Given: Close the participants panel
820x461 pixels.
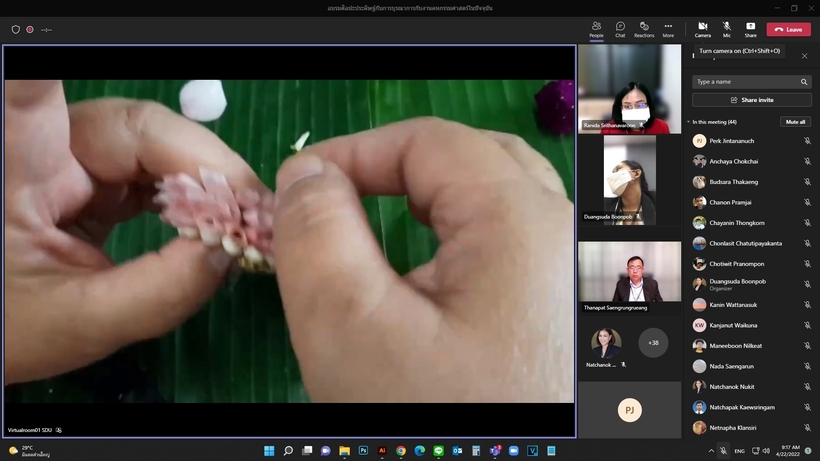Looking at the screenshot, I should [804, 56].
